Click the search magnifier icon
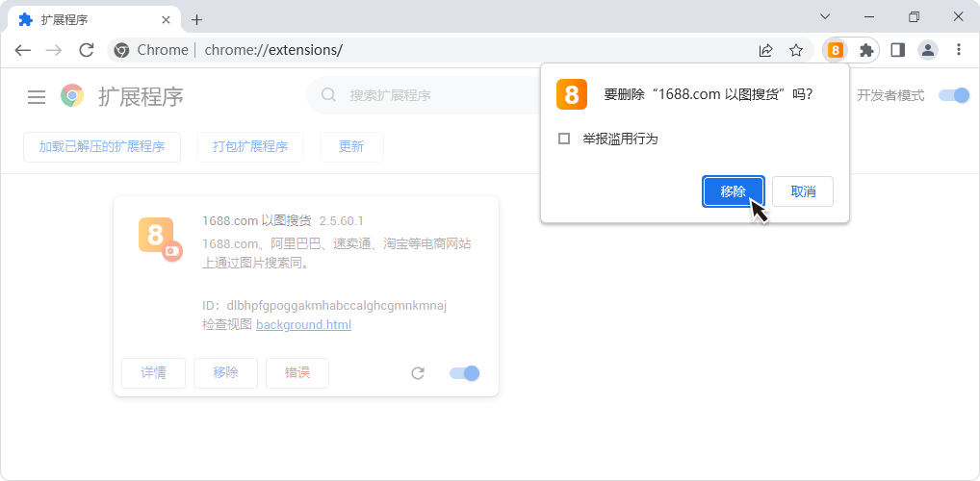Image resolution: width=980 pixels, height=481 pixels. coord(328,95)
